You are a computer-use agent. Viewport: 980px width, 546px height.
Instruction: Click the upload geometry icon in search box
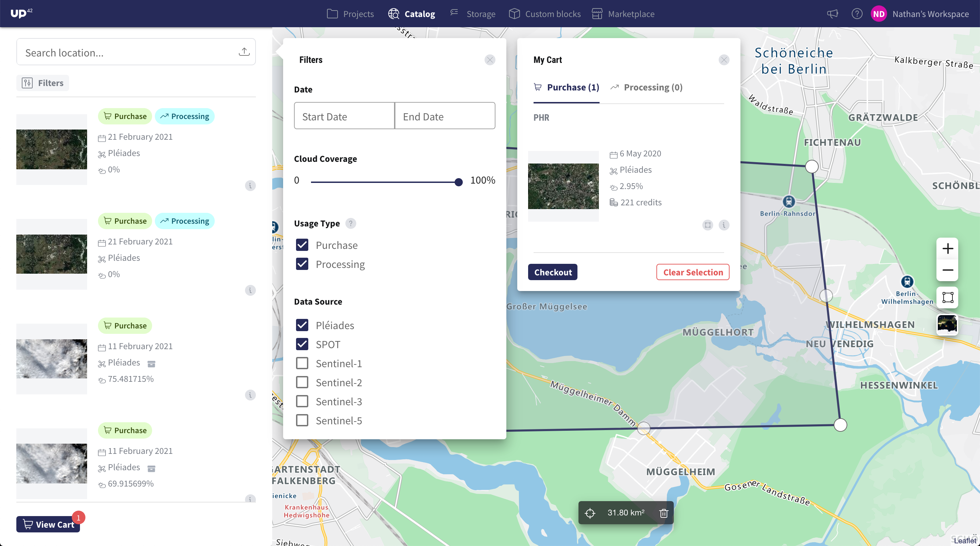click(x=244, y=52)
